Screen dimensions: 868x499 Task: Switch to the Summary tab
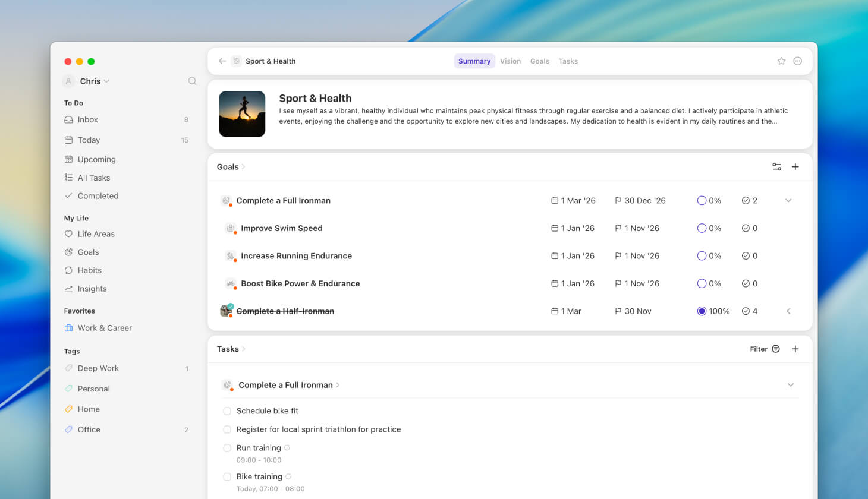tap(474, 61)
